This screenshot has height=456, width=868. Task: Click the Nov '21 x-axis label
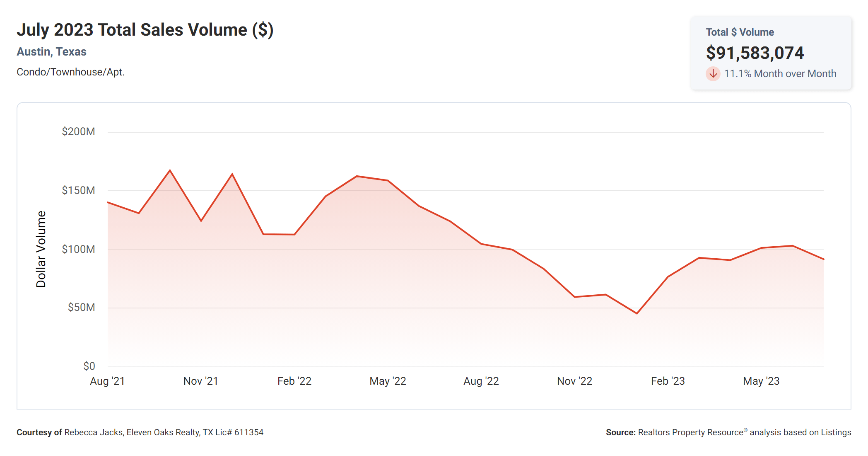201,381
